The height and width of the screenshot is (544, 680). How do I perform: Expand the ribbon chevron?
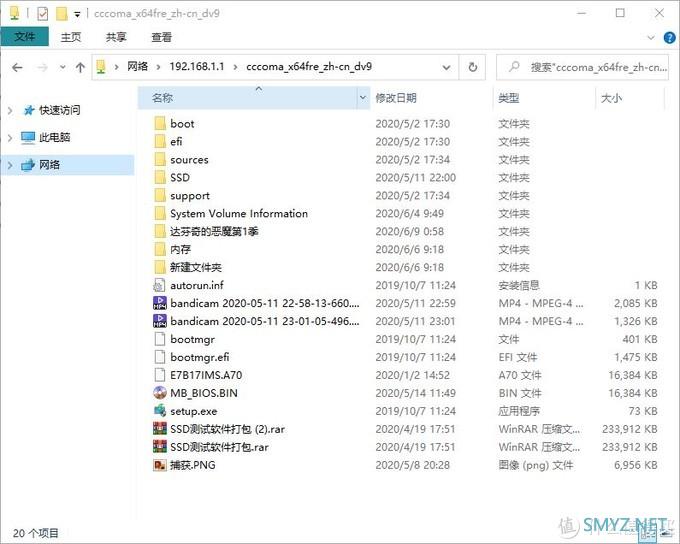click(651, 38)
